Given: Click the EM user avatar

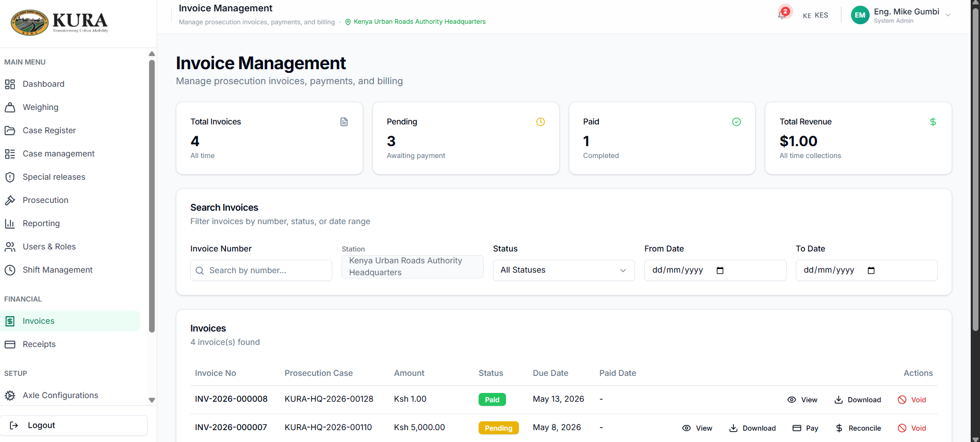Looking at the screenshot, I should 860,15.
